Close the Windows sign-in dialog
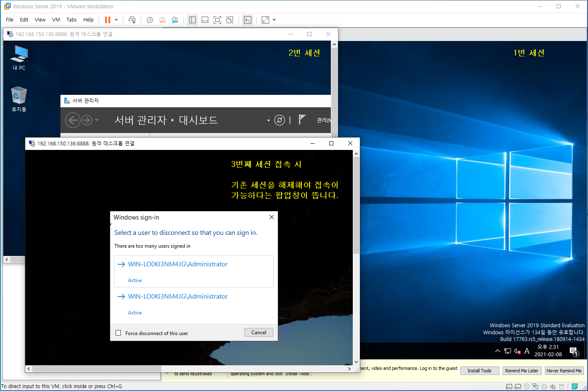 (x=272, y=217)
